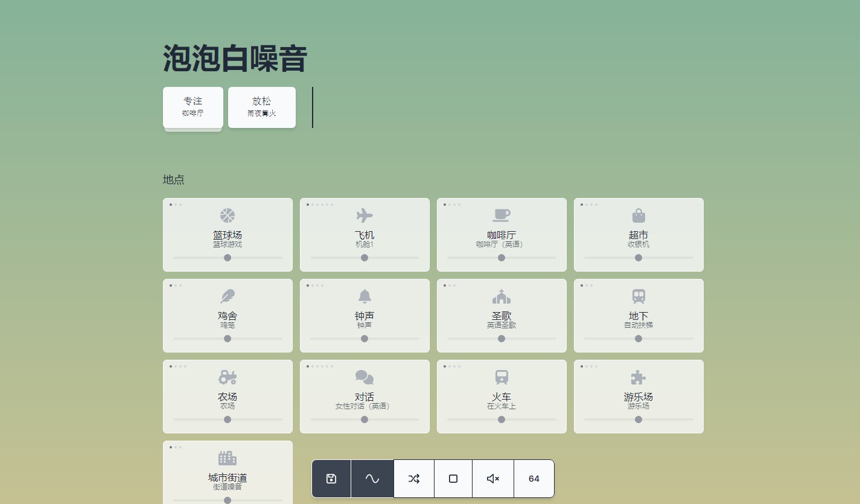
Task: Click the farm tractor icon
Action: point(228,377)
